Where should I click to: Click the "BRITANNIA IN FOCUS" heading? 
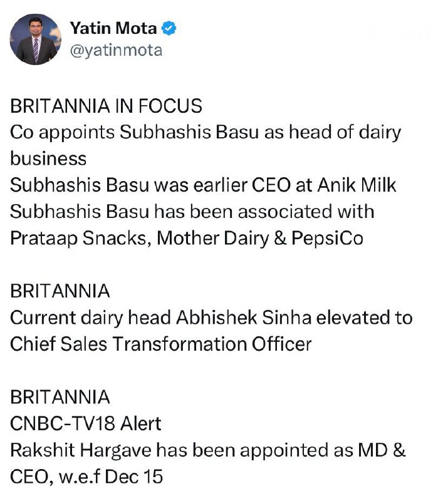106,106
